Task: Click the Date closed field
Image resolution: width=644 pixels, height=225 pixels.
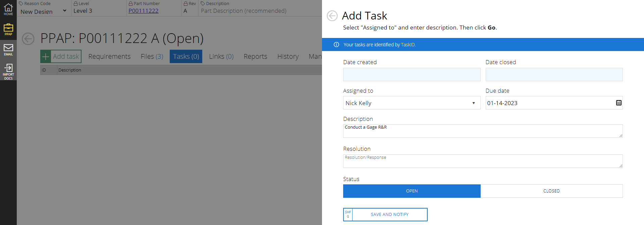Action: 554,75
